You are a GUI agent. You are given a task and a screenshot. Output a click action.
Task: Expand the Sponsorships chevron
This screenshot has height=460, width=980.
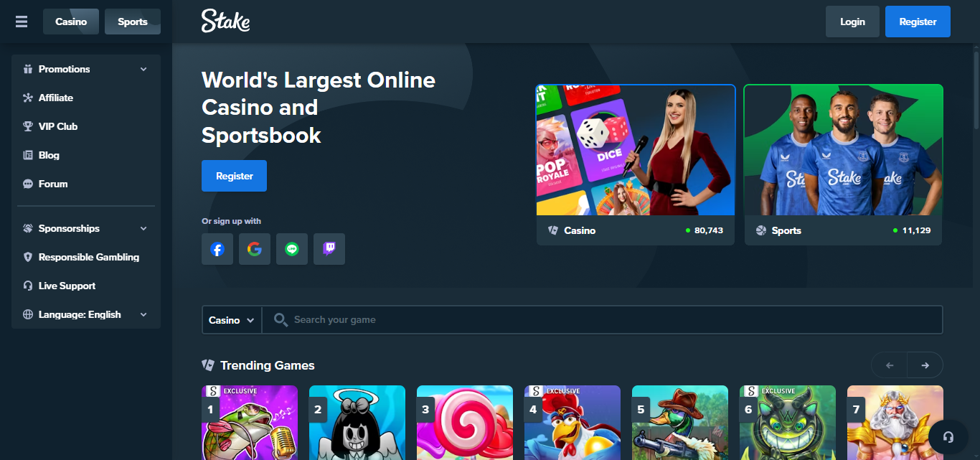pyautogui.click(x=143, y=228)
